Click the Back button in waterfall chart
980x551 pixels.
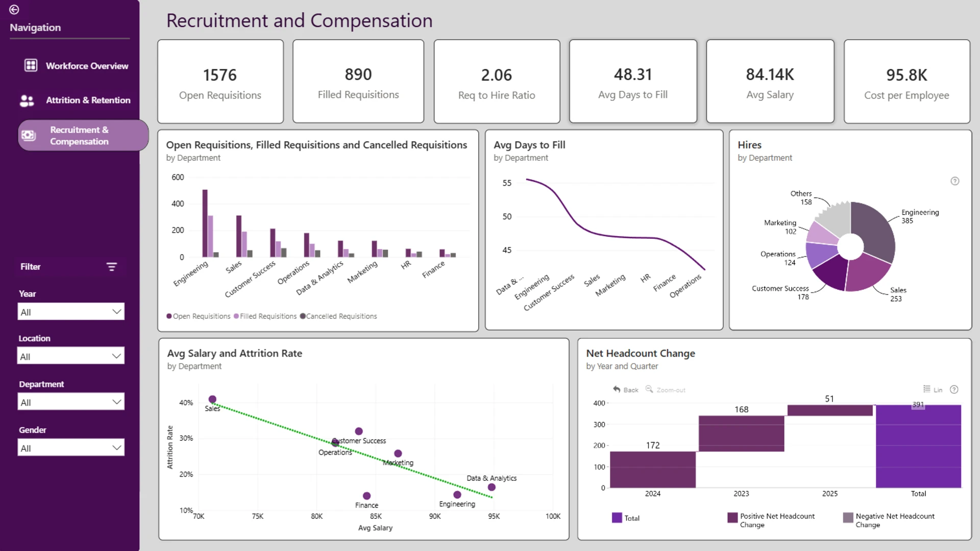[x=626, y=390]
